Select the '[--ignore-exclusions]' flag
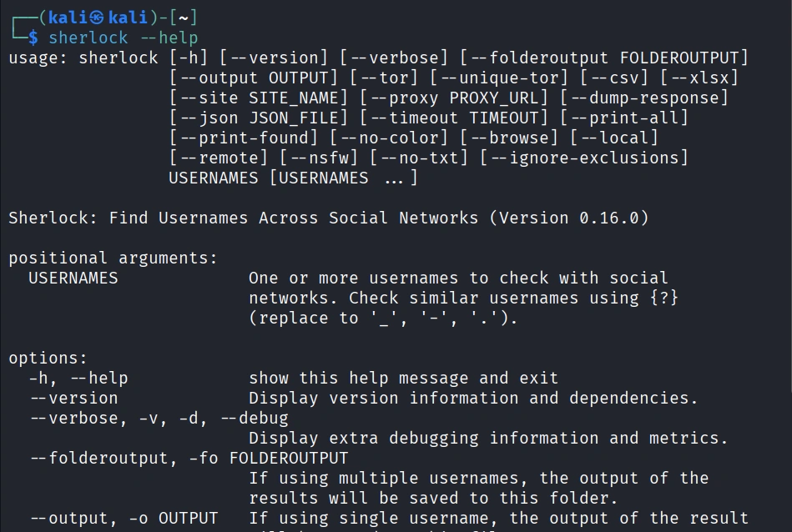This screenshot has height=532, width=792. [x=584, y=158]
